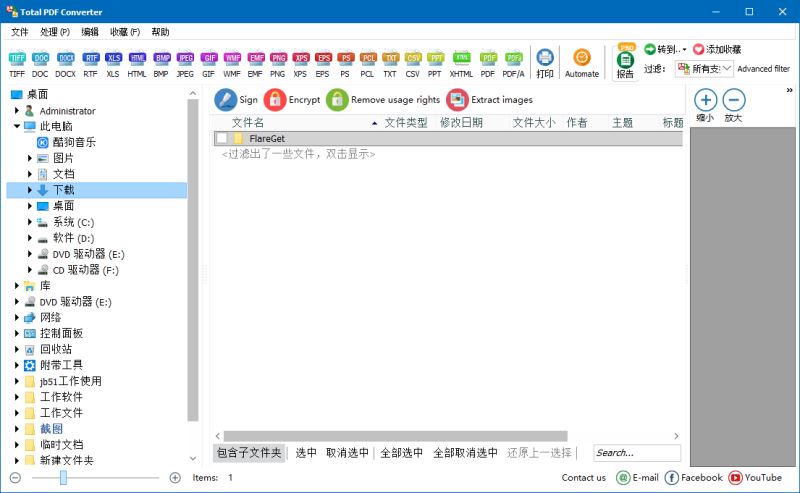Click the plus zoom-in button at bottom left
The width and height of the screenshot is (800, 493).
click(175, 478)
